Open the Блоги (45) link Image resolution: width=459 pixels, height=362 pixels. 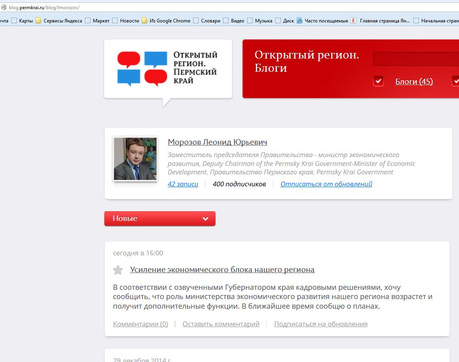(x=414, y=81)
